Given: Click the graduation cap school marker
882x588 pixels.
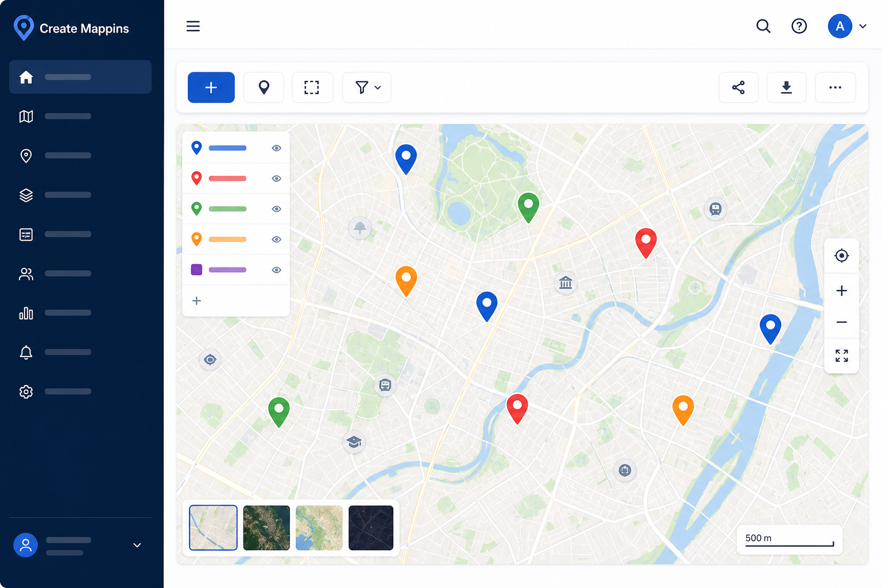Looking at the screenshot, I should pos(354,442).
